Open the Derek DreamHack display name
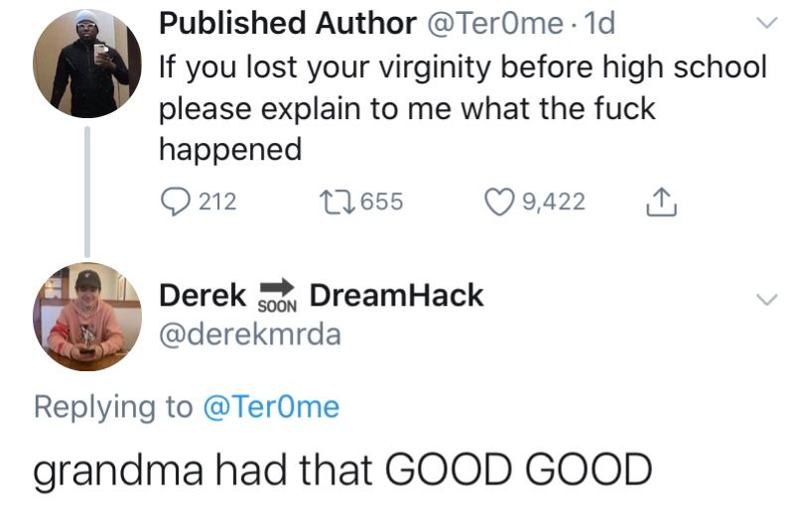The width and height of the screenshot is (798, 532). (396, 295)
